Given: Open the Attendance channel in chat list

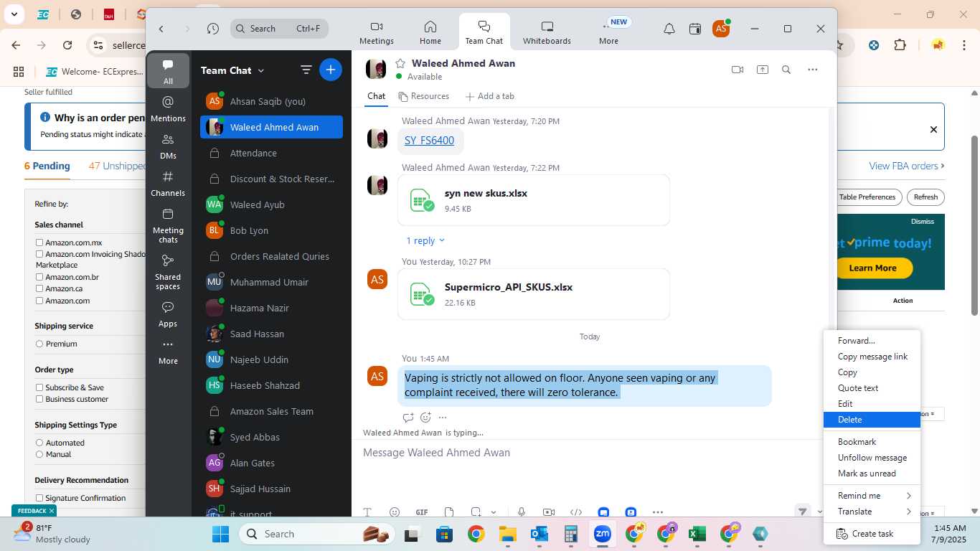Looking at the screenshot, I should [271, 153].
